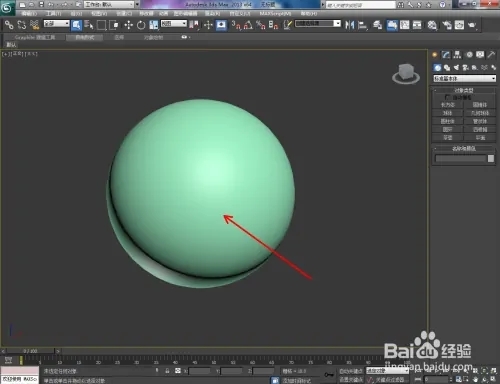Image resolution: width=500 pixels, height=384 pixels.
Task: Click the Align tool icon
Action: [362, 25]
